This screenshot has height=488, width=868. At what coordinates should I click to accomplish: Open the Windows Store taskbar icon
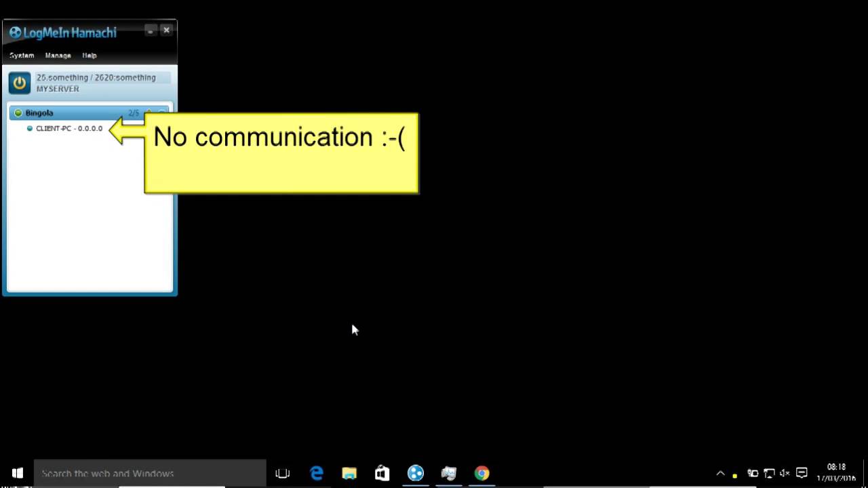(x=382, y=473)
